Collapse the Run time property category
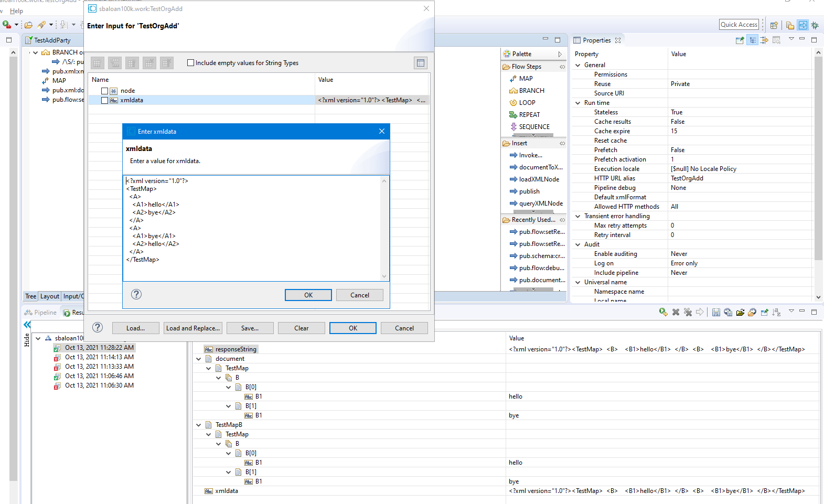 pos(578,103)
